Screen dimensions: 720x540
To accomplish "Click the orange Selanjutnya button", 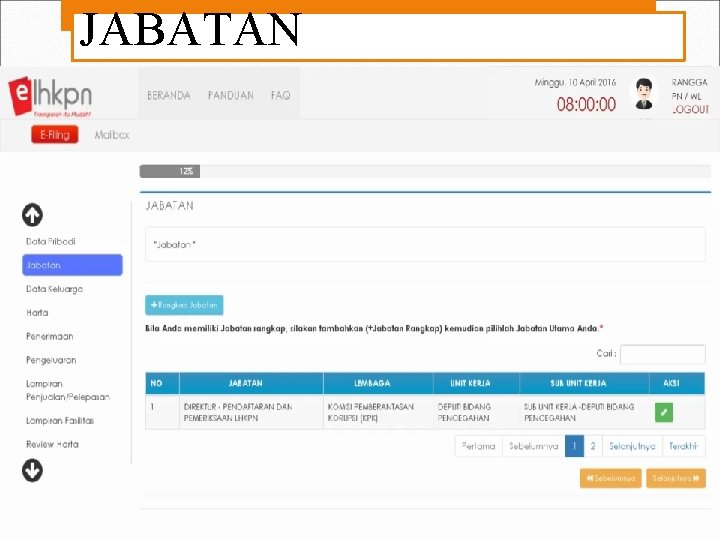I will pos(676,478).
